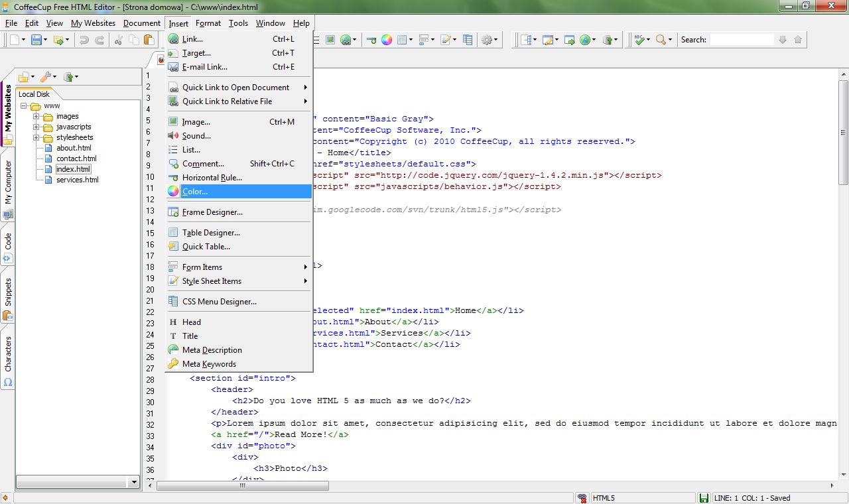Click the preview in browser globe icon

tap(585, 40)
